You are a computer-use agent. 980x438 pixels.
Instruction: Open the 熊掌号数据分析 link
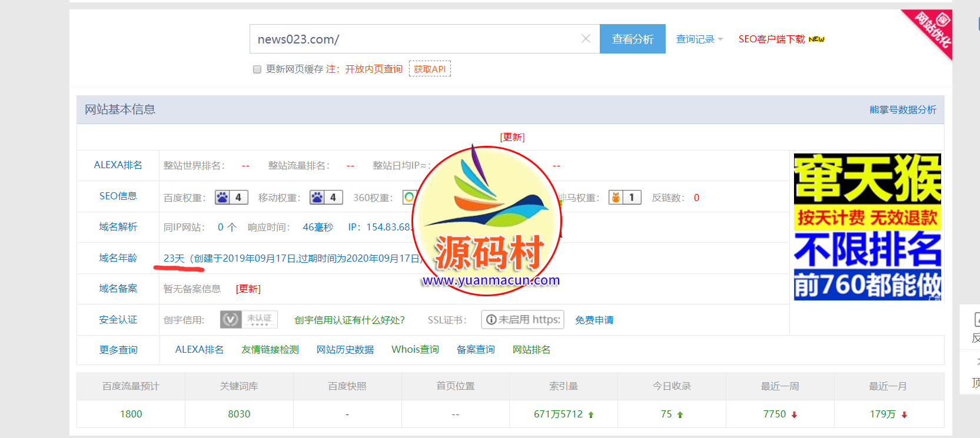coord(902,110)
